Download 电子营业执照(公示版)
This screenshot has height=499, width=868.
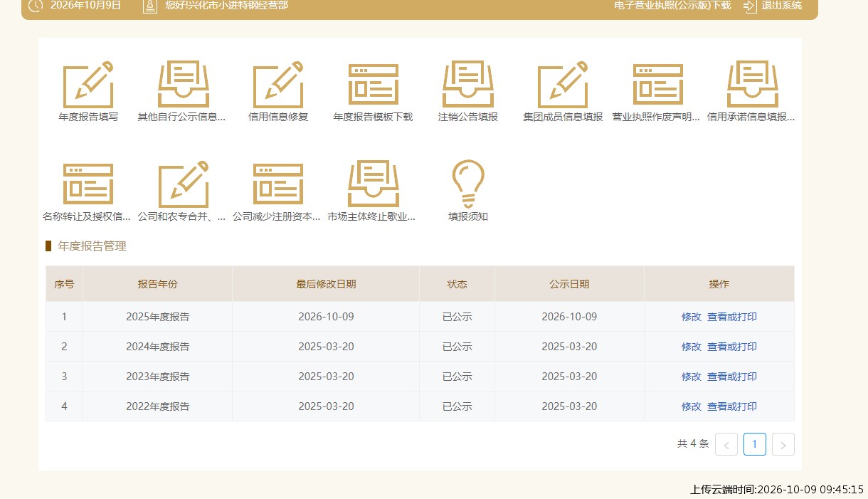click(x=672, y=5)
